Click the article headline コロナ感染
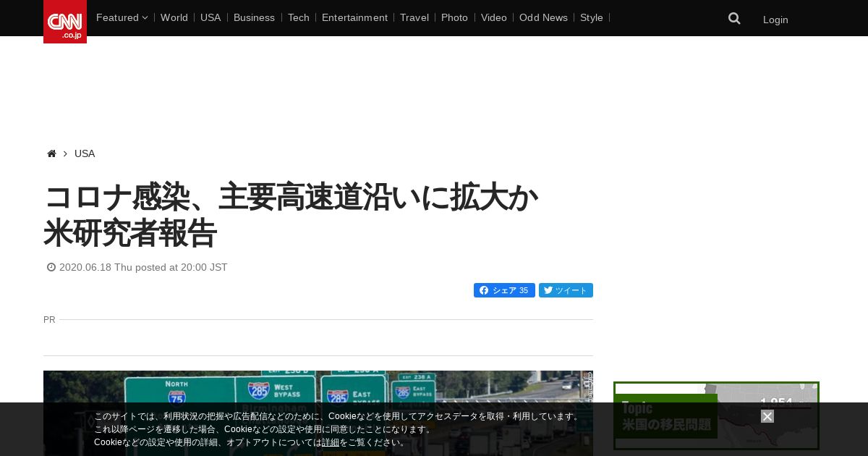 click(x=291, y=215)
